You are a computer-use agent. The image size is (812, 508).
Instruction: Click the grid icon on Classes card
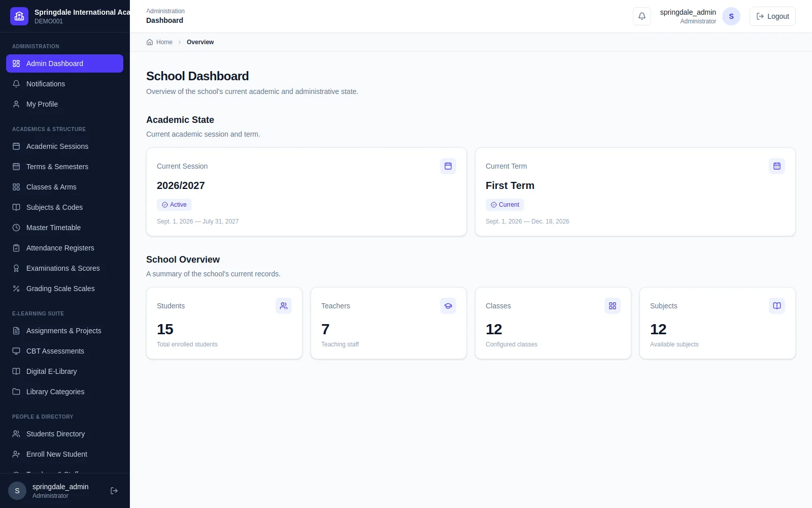coord(613,306)
